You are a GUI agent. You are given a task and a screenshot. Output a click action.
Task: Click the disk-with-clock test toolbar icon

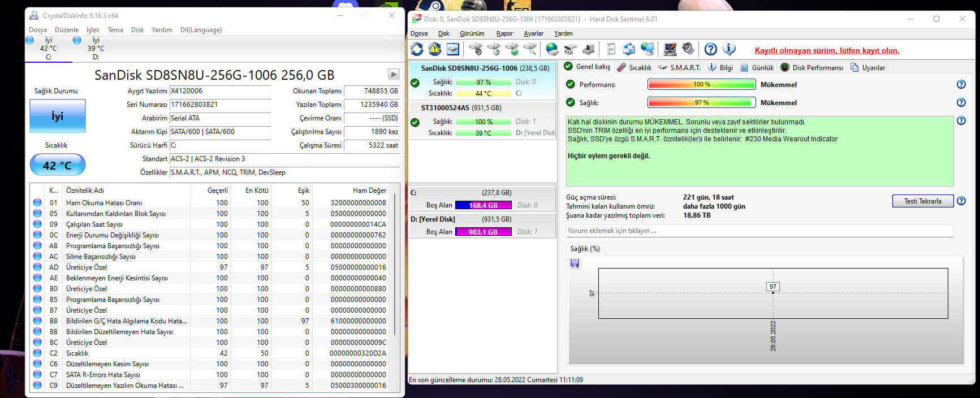tap(494, 49)
